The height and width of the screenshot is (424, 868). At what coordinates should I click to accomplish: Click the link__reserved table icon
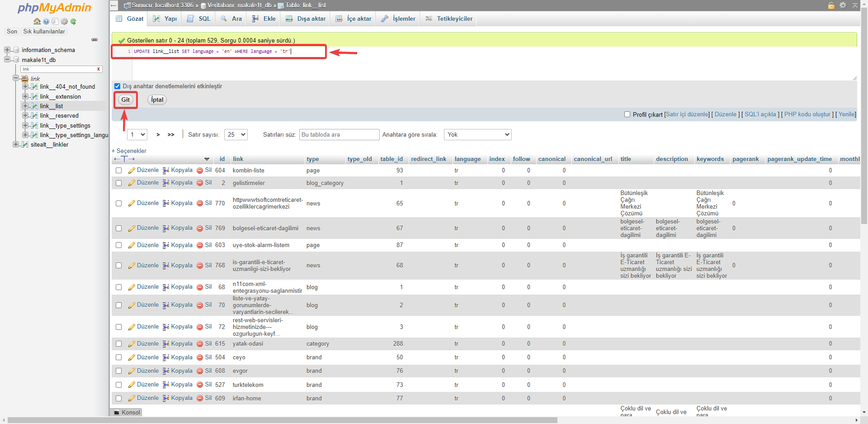[x=34, y=115]
